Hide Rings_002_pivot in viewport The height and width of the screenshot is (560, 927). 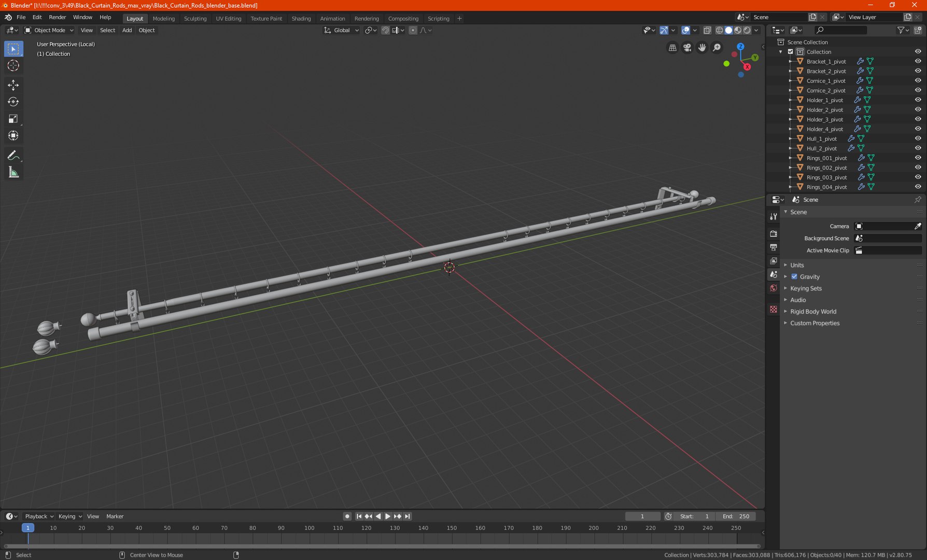pyautogui.click(x=918, y=167)
